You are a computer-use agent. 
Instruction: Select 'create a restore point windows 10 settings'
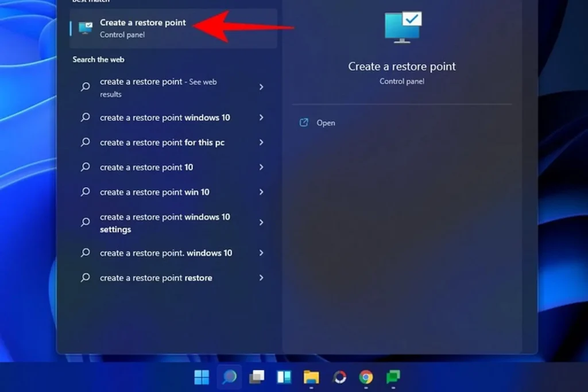[173, 223]
